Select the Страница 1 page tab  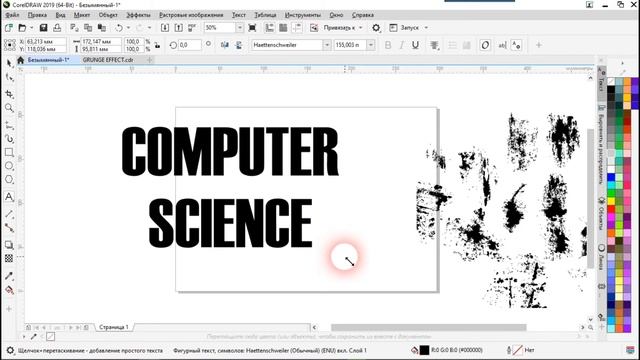coord(114,327)
